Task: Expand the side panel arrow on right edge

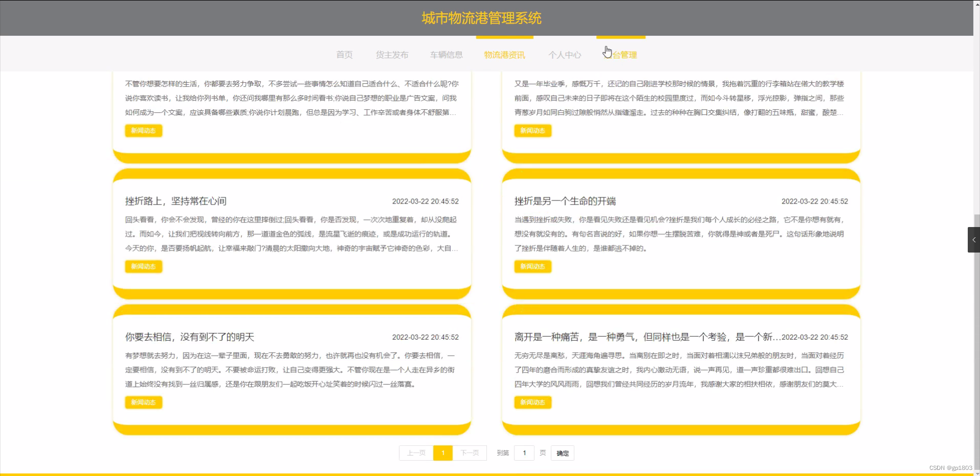Action: click(x=974, y=240)
